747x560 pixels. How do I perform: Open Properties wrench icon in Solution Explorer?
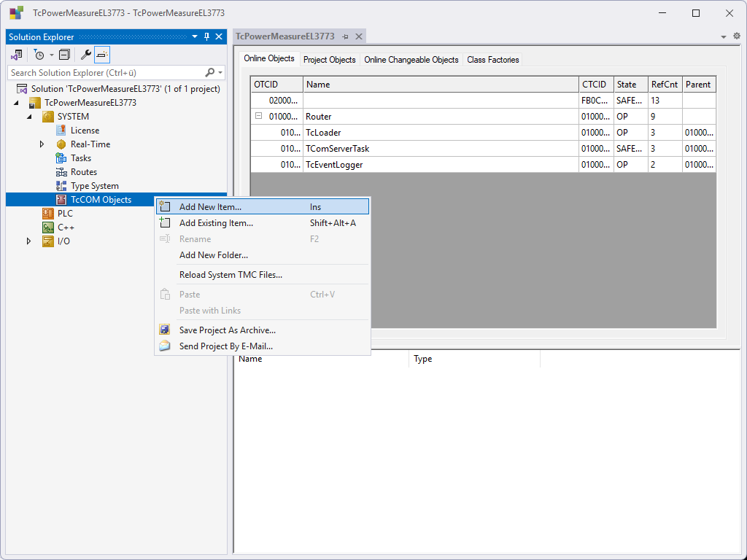(x=86, y=55)
